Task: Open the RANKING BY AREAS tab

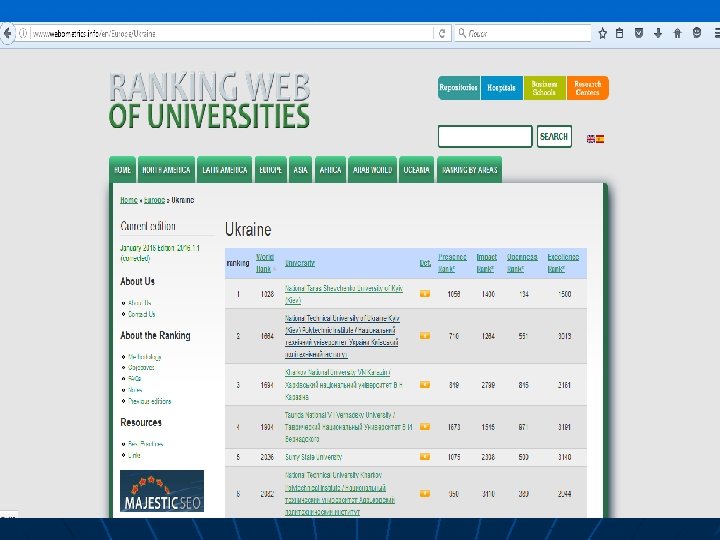Action: pos(469,170)
